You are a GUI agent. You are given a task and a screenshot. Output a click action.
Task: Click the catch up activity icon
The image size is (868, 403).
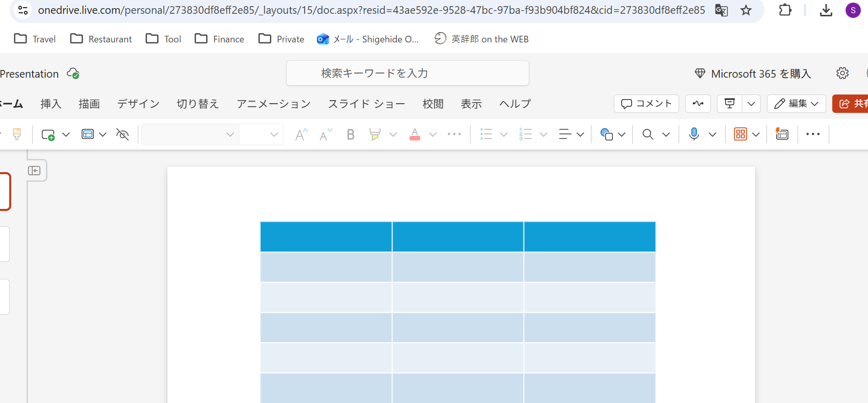tap(698, 104)
